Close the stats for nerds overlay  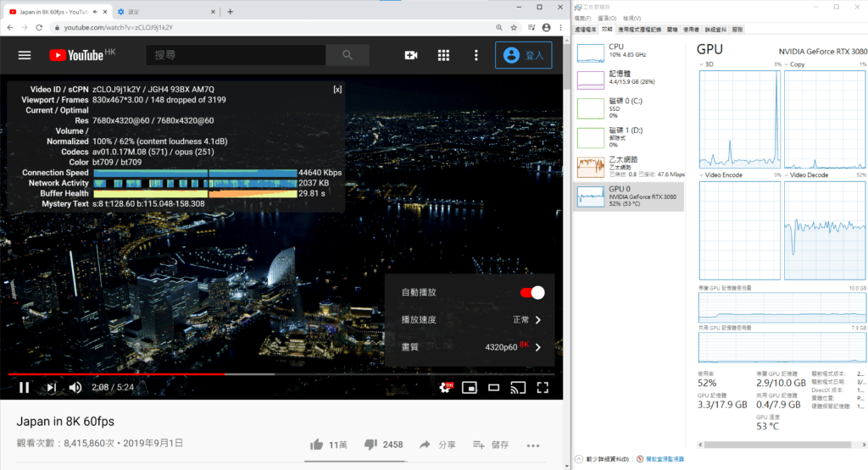point(337,90)
